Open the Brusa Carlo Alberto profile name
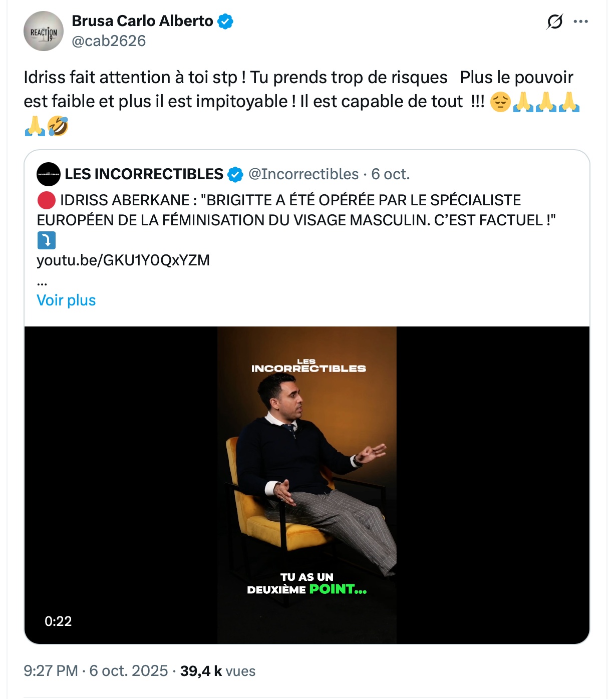616x699 pixels. 142,21
